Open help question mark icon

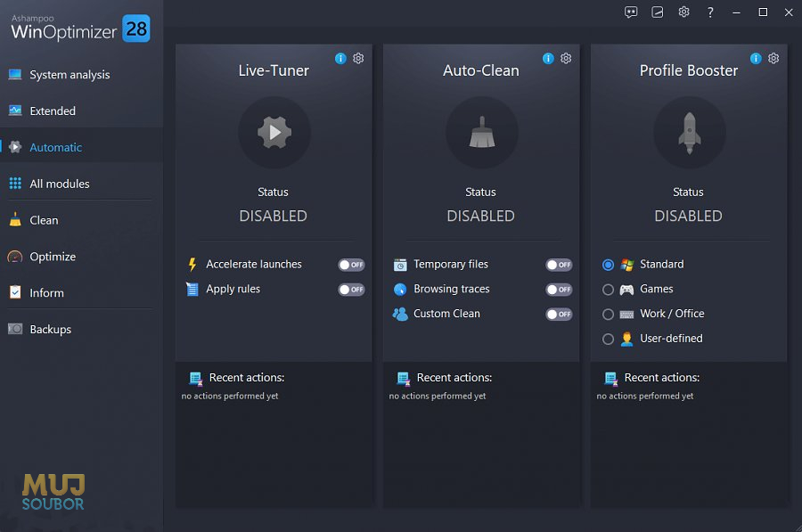pyautogui.click(x=710, y=12)
